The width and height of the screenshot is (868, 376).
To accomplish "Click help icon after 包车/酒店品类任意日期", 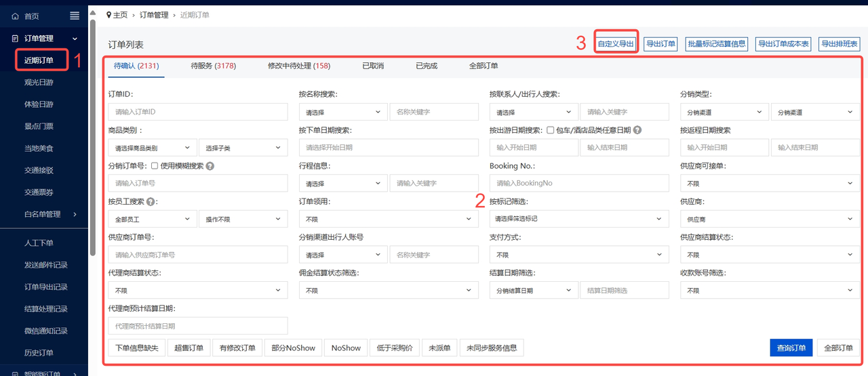I will tap(637, 130).
